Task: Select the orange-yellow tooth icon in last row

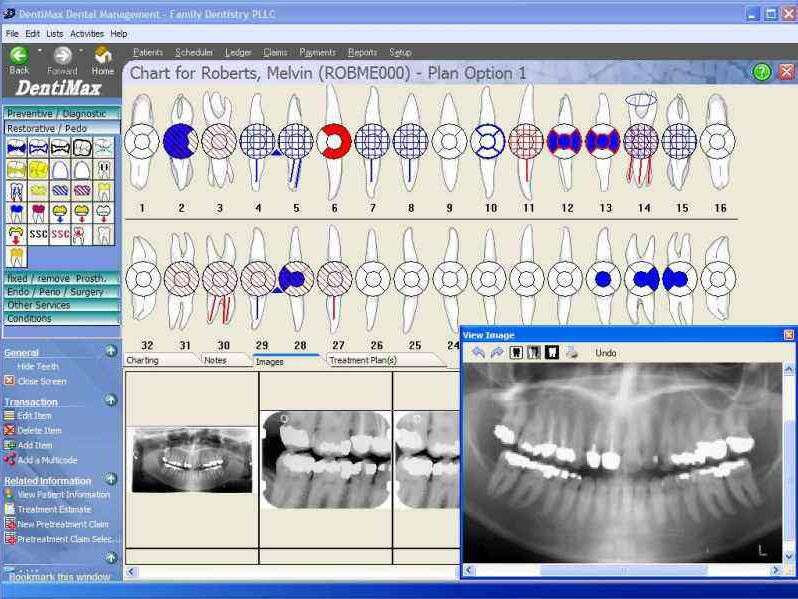Action: 17,256
